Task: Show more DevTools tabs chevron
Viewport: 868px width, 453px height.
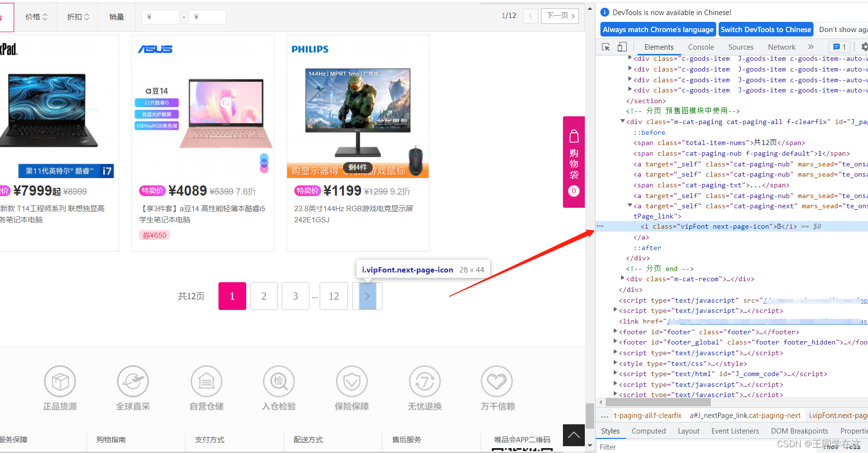Action: point(811,47)
